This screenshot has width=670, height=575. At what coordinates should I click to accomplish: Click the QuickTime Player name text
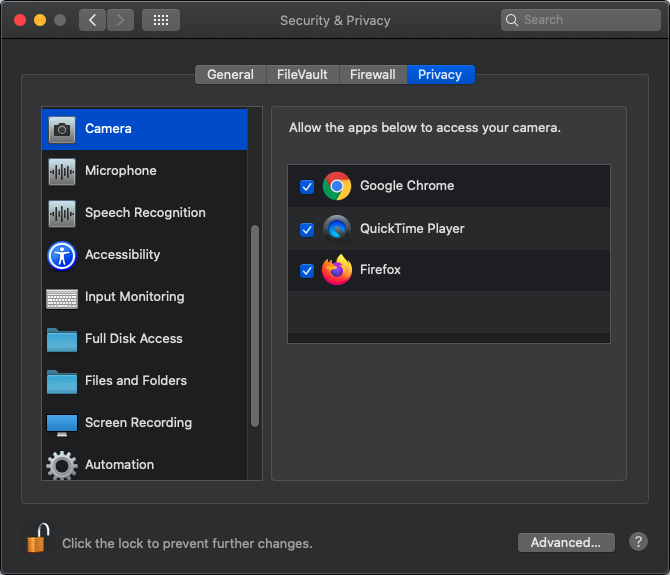tap(412, 229)
